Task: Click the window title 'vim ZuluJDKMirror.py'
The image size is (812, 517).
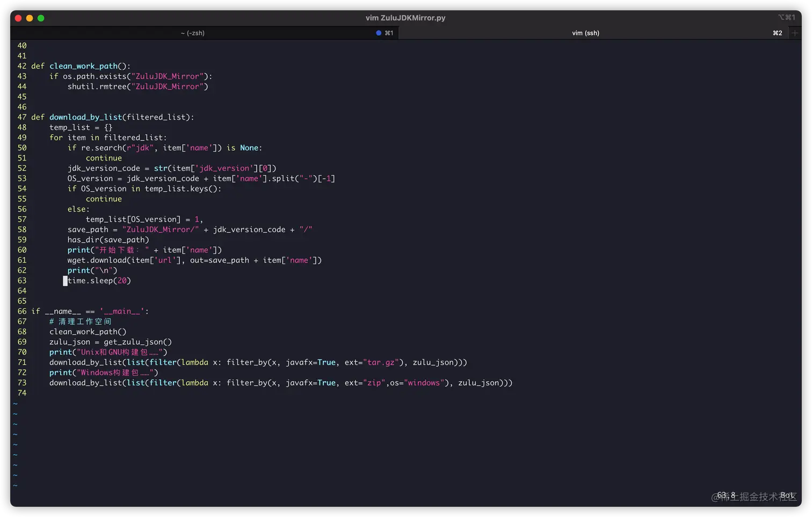Action: tap(405, 18)
